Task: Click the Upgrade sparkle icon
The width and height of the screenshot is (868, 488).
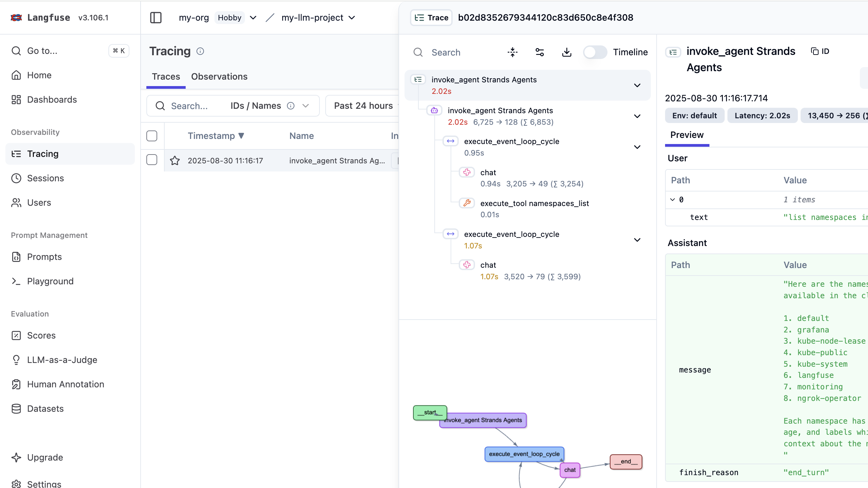Action: coord(16,457)
